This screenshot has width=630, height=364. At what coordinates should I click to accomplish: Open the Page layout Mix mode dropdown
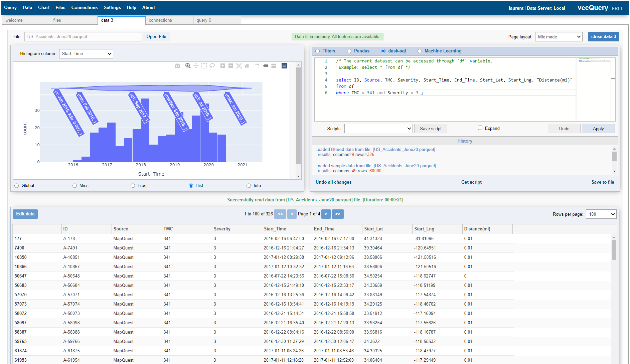point(559,37)
